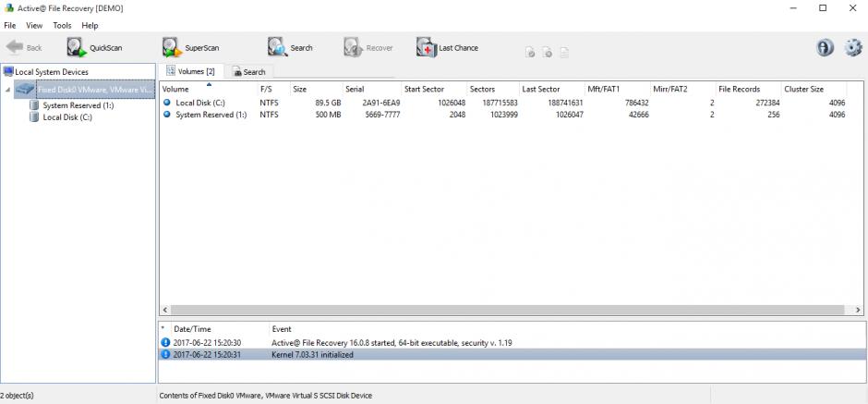Click the 2 object(s) status text
This screenshot has height=404, width=868.
tap(17, 396)
